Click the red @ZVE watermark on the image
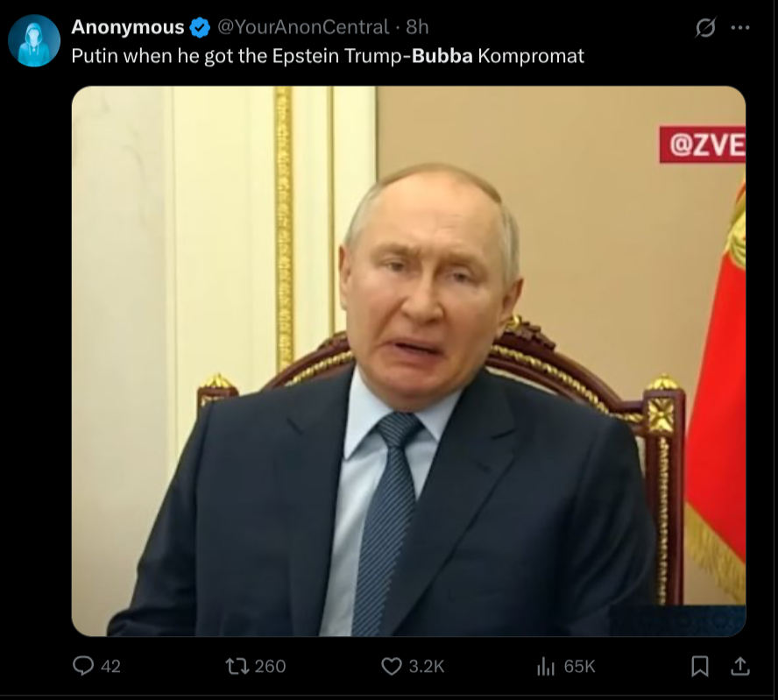 click(703, 145)
